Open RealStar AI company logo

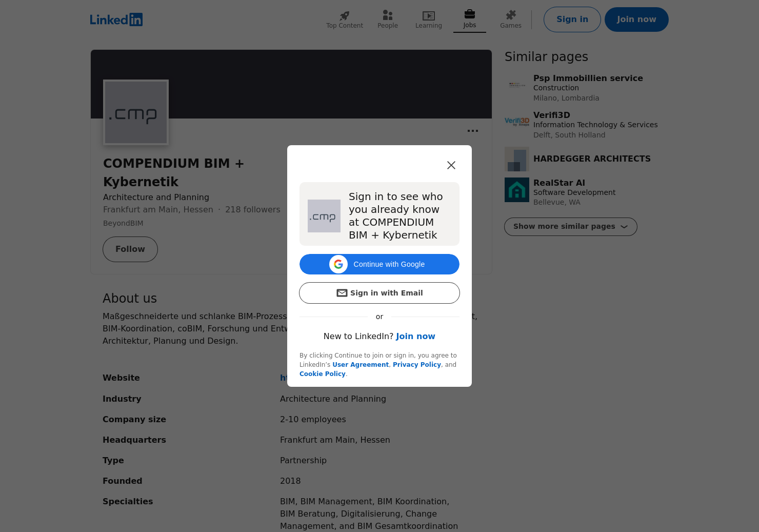pos(517,190)
